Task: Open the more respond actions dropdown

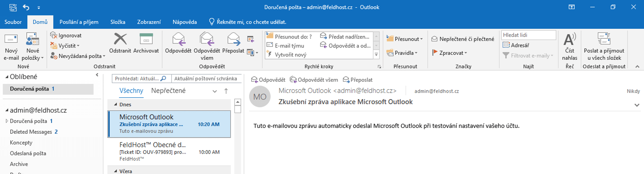Action: click(252, 53)
